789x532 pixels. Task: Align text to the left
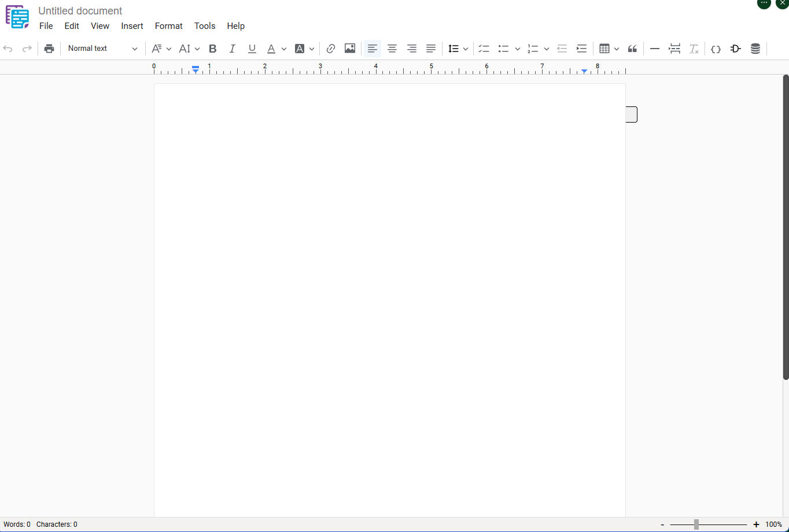point(373,49)
